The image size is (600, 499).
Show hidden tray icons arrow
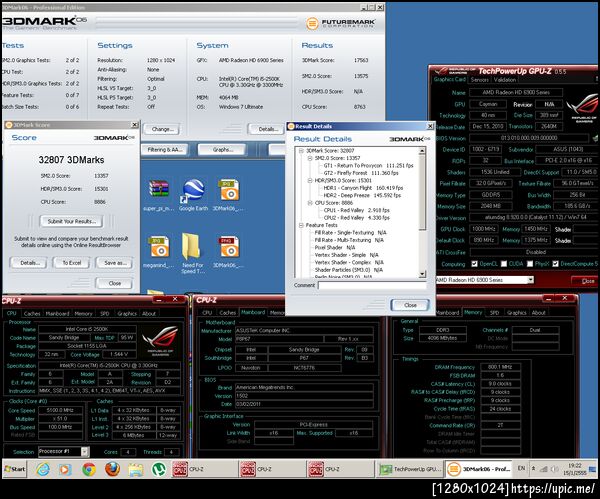(533, 468)
